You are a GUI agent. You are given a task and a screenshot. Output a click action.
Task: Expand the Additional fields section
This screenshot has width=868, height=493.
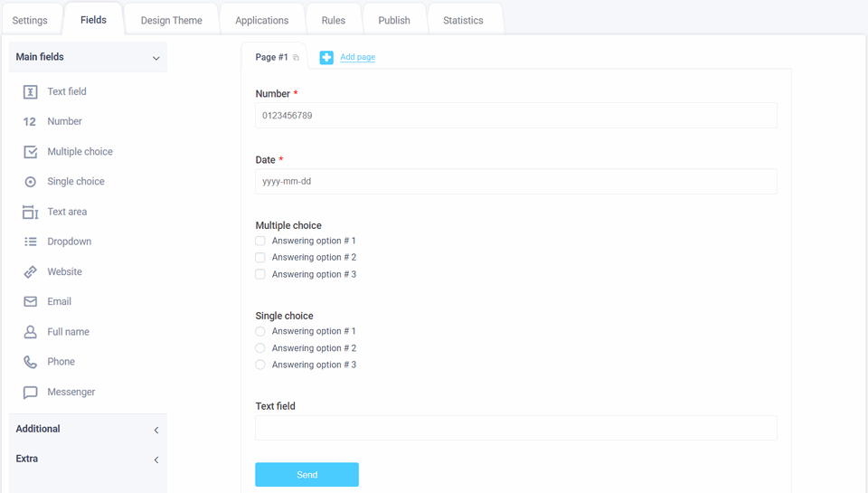tap(156, 430)
